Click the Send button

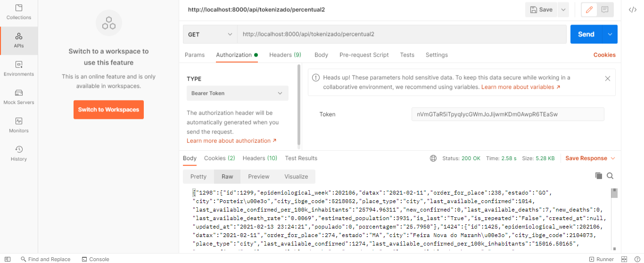tap(586, 34)
